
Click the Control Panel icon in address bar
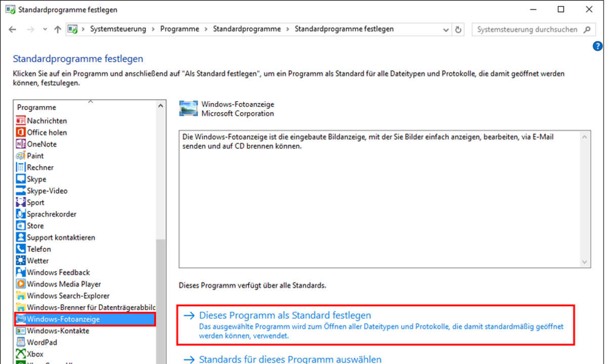72,29
